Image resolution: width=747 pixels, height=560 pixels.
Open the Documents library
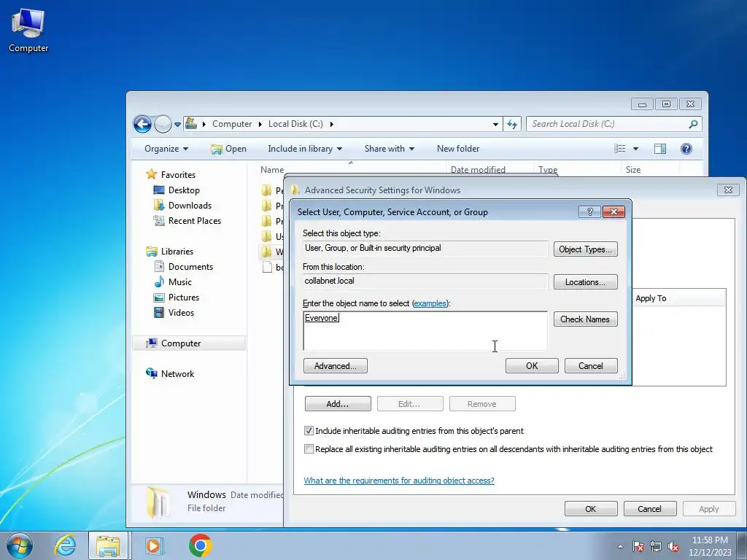tap(190, 267)
